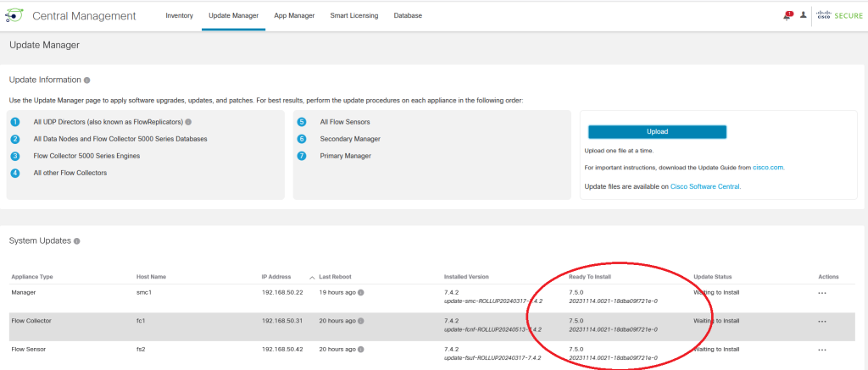
Task: Open the notifications bell icon
Action: [x=787, y=16]
